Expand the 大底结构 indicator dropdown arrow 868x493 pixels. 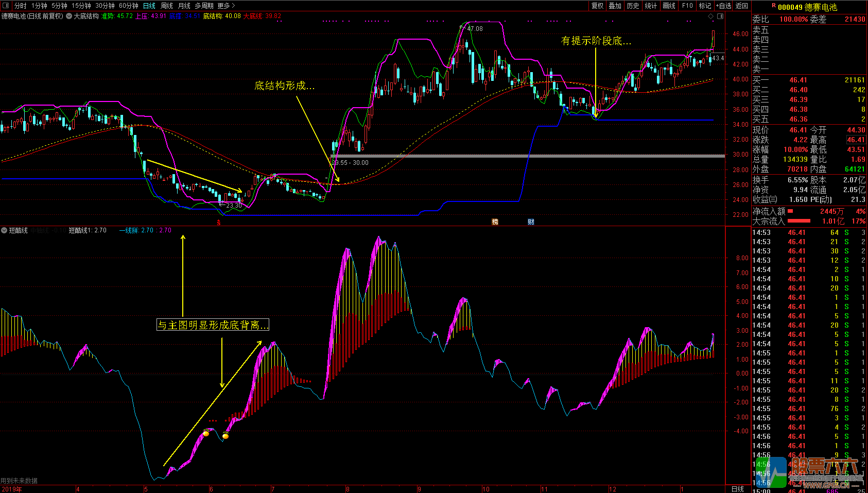[69, 16]
